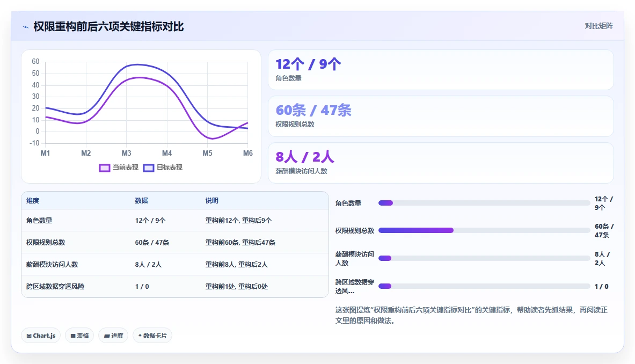Click table cell 60条 / 47条
635x364 pixels.
152,242
